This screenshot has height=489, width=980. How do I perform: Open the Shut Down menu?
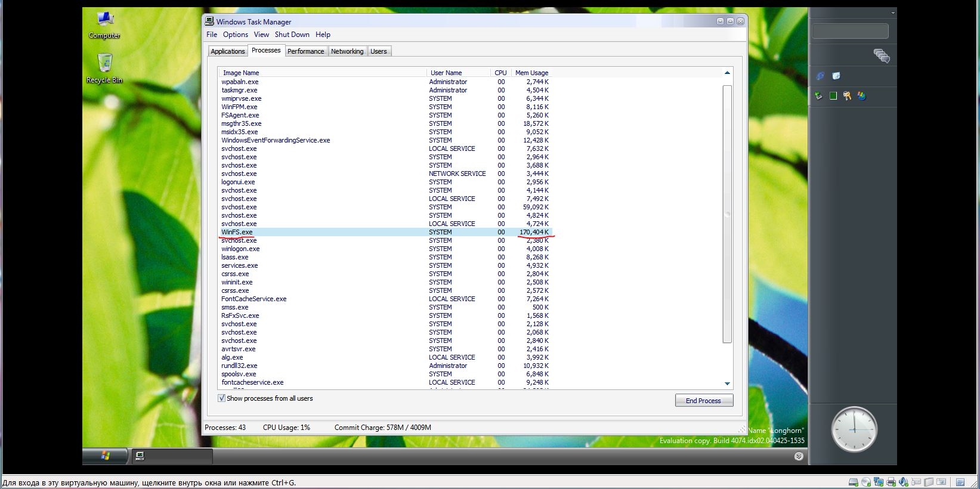tap(292, 35)
